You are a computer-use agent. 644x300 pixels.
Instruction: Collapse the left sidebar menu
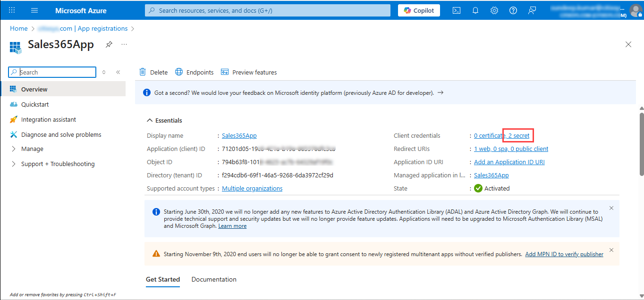pos(118,72)
